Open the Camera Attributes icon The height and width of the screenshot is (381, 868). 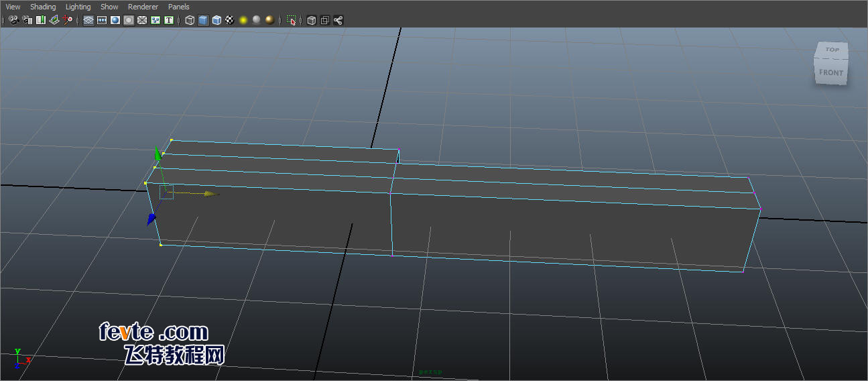[27, 20]
